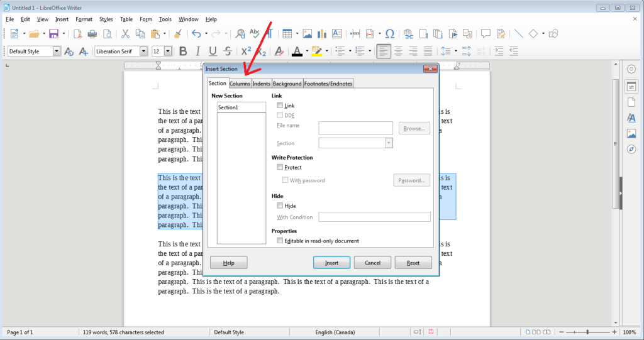The image size is (644, 340).
Task: Click the Special Character omega icon
Action: click(390, 34)
